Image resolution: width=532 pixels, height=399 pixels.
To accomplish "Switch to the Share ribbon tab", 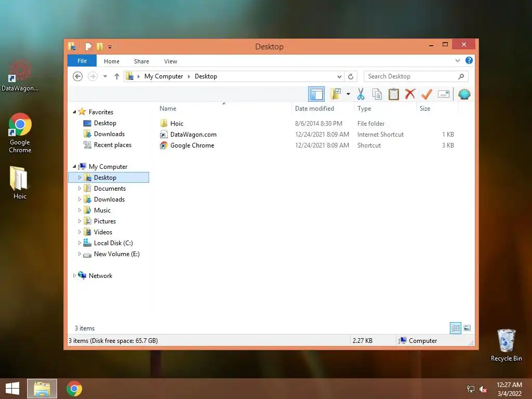I will pyautogui.click(x=141, y=61).
